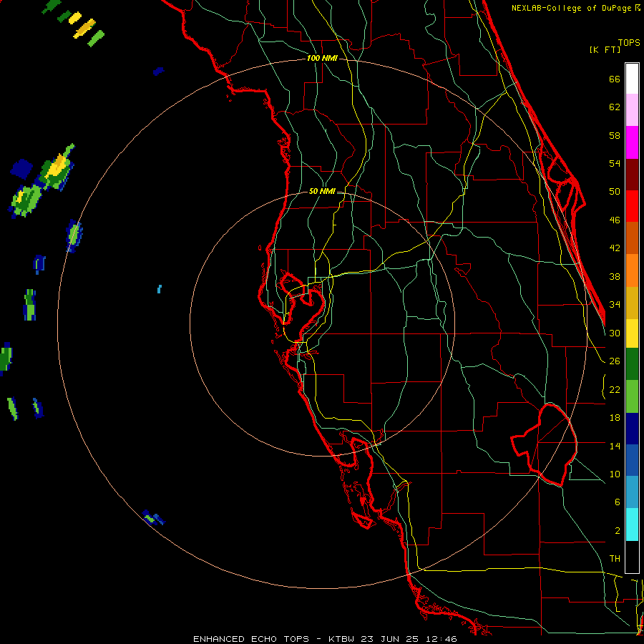This screenshot has width=644, height=644.
Task: Click the "TH" threshold label
Action: pyautogui.click(x=615, y=559)
